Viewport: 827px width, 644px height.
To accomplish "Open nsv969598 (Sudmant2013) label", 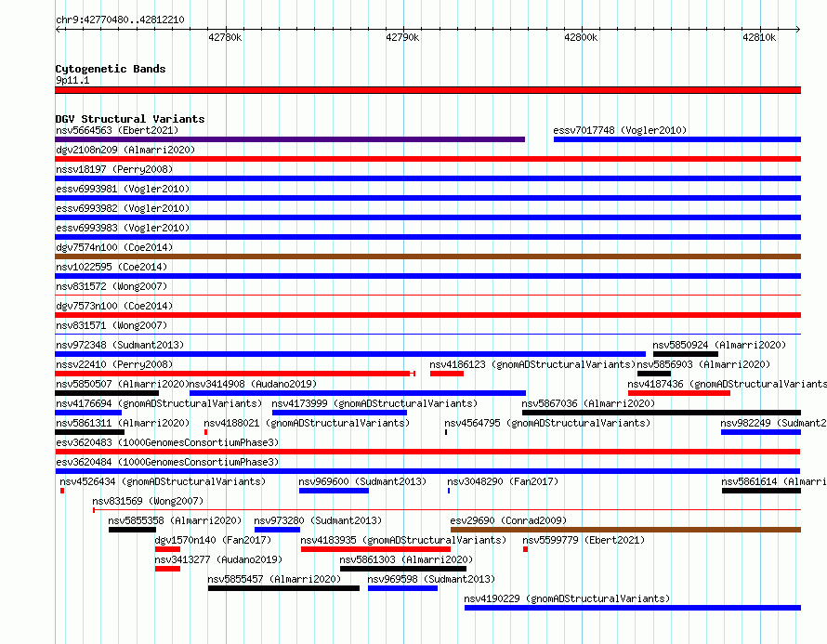I will point(431,579).
